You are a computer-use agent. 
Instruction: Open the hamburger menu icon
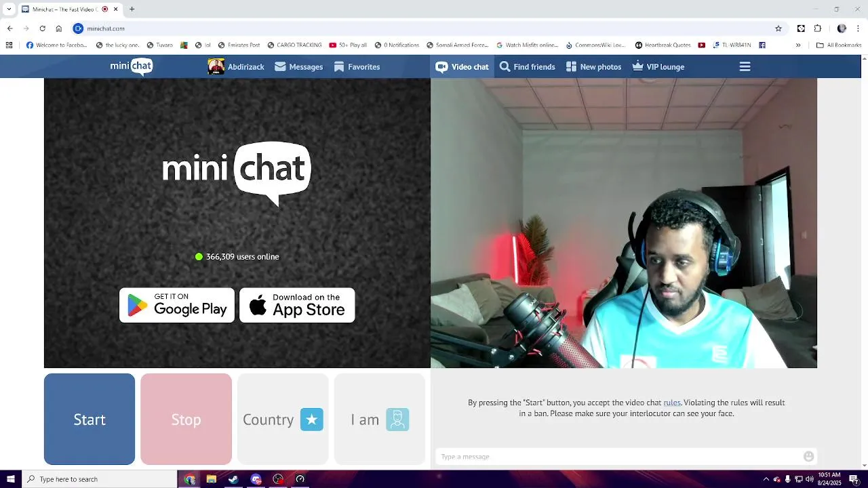[745, 66]
